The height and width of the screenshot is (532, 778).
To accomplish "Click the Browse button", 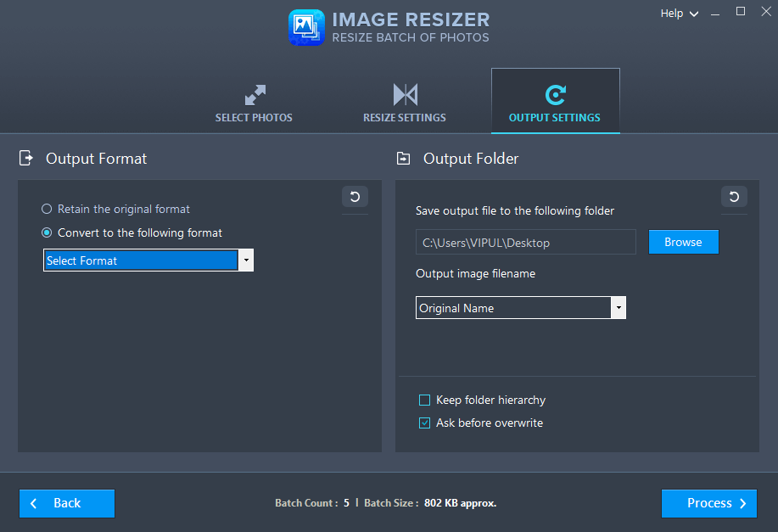I will point(683,242).
